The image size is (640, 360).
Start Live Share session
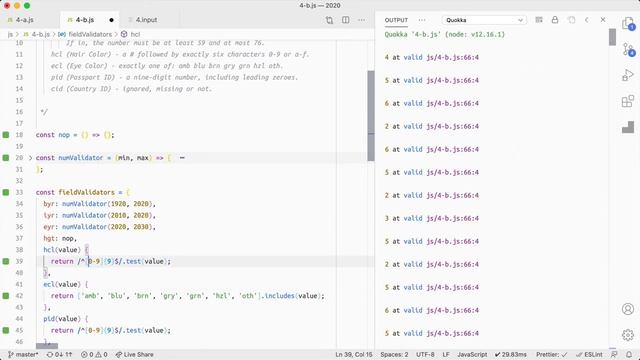[135, 354]
